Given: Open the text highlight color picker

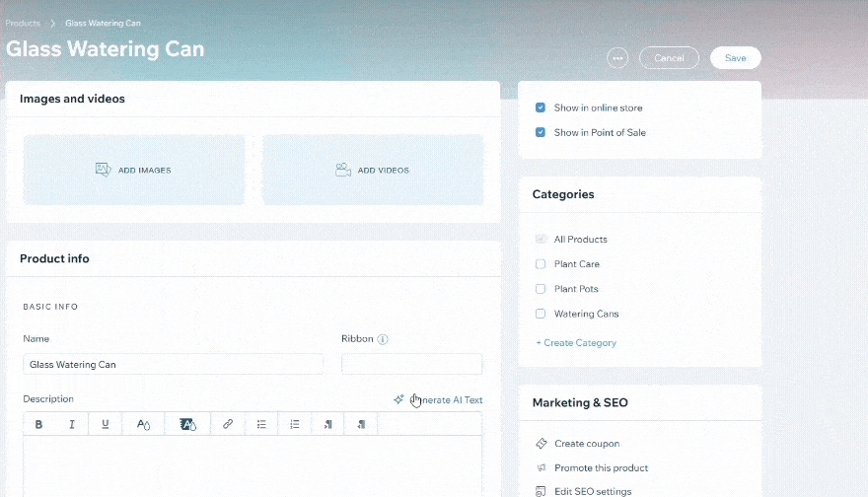Looking at the screenshot, I should coord(187,424).
